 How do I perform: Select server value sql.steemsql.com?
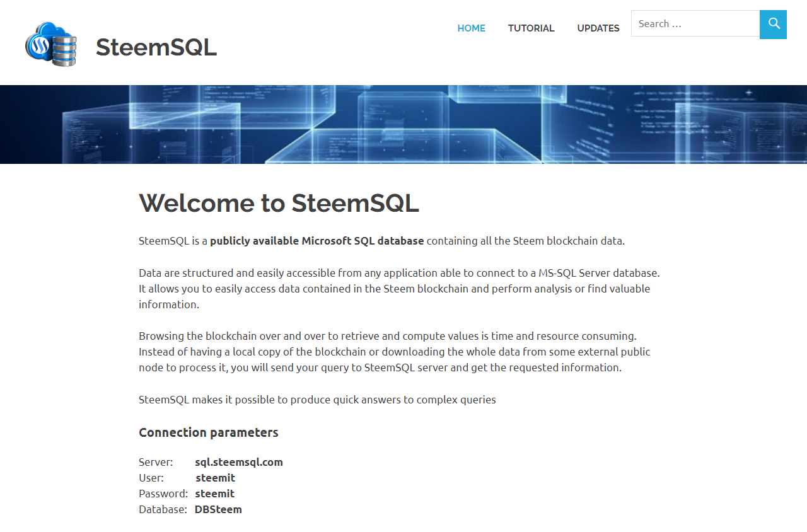click(x=239, y=462)
